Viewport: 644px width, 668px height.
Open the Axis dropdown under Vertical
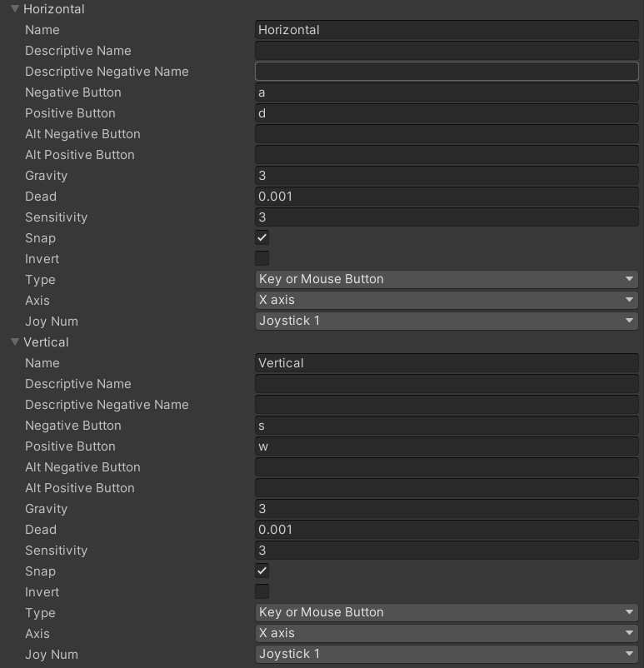coord(447,633)
